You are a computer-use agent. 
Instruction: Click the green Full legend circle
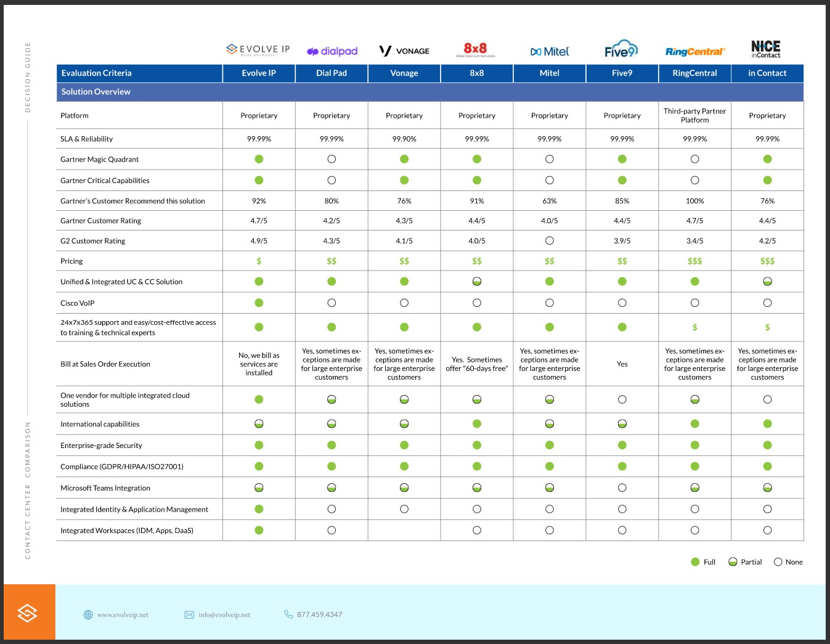[695, 561]
